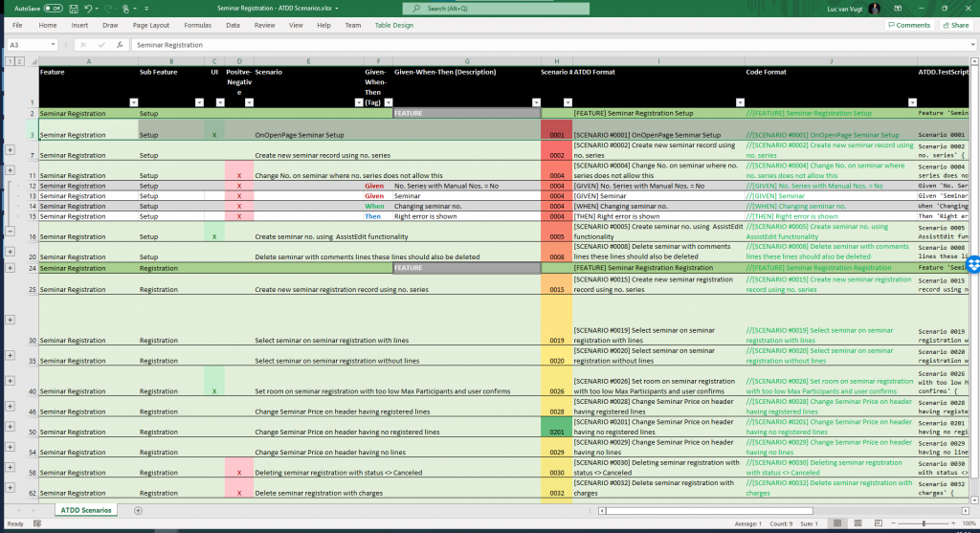The image size is (980, 533).
Task: Open the file title dropdown arrow
Action: point(337,9)
